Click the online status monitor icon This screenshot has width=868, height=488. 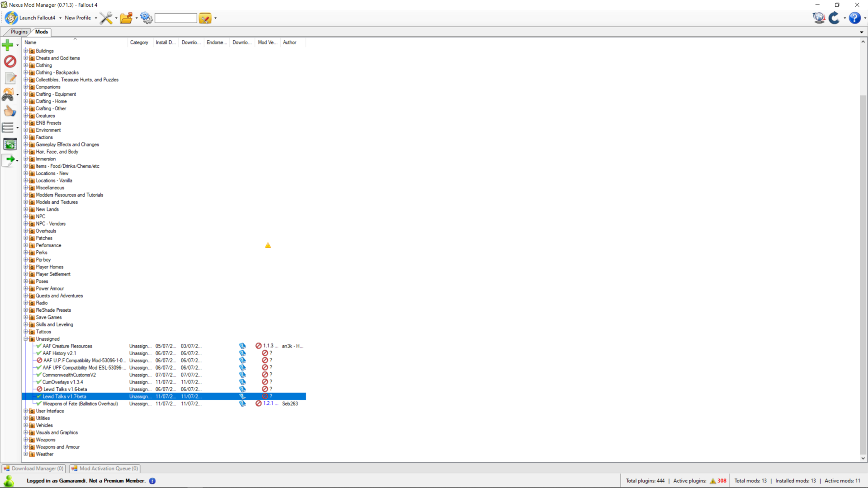[819, 18]
